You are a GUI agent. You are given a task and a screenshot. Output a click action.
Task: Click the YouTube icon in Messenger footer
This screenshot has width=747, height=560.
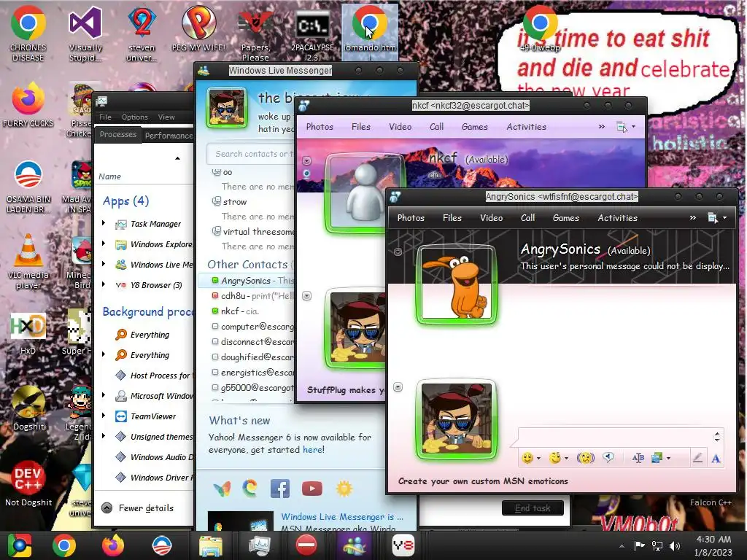point(312,489)
